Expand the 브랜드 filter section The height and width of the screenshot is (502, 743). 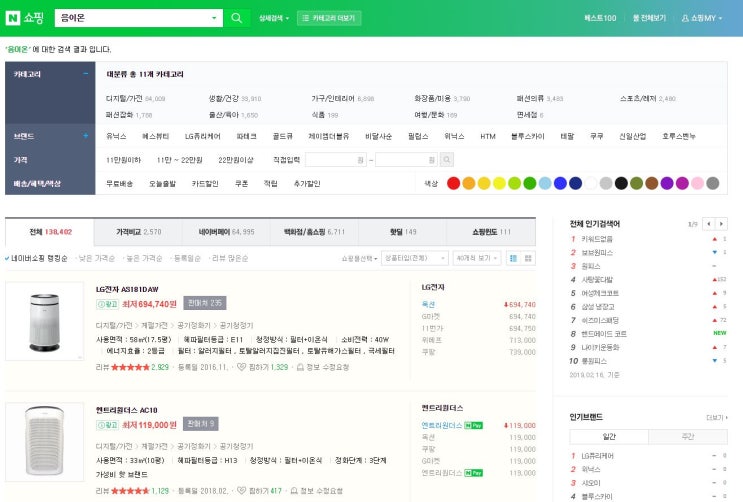[x=86, y=136]
